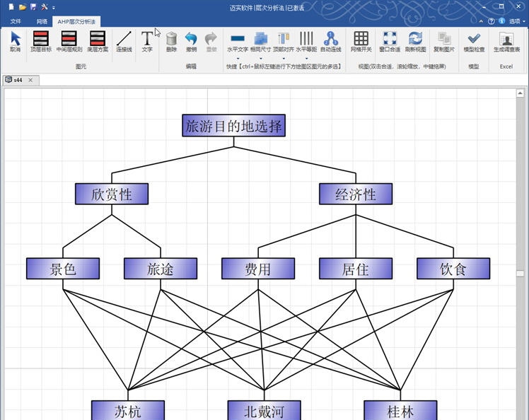Select the 居住 sub-criteria node
The image size is (529, 420).
[356, 269]
